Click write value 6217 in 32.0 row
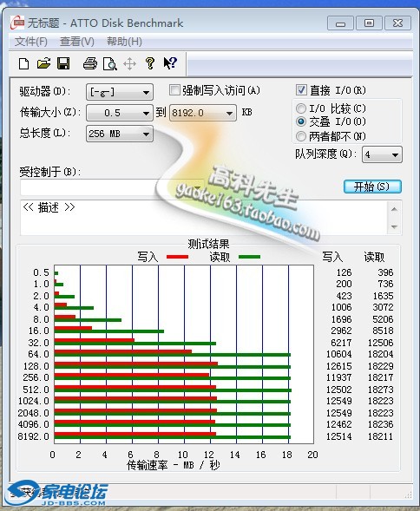The width and height of the screenshot is (420, 511). 341,343
